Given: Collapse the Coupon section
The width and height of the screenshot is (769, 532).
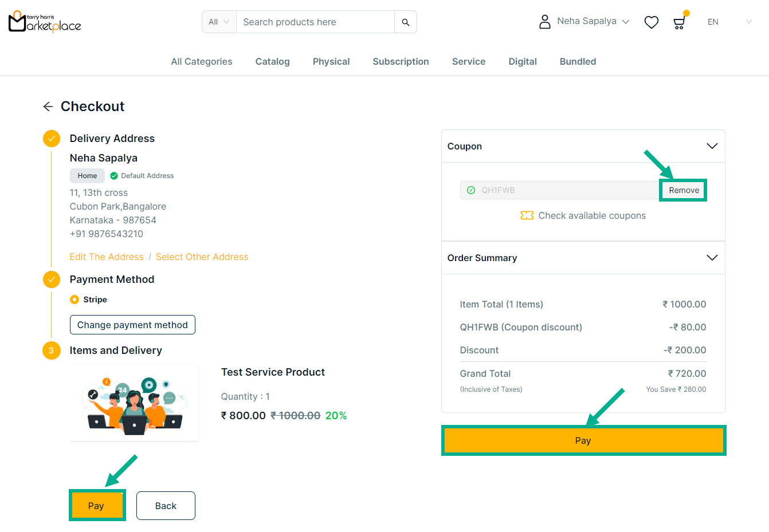Looking at the screenshot, I should click(712, 146).
